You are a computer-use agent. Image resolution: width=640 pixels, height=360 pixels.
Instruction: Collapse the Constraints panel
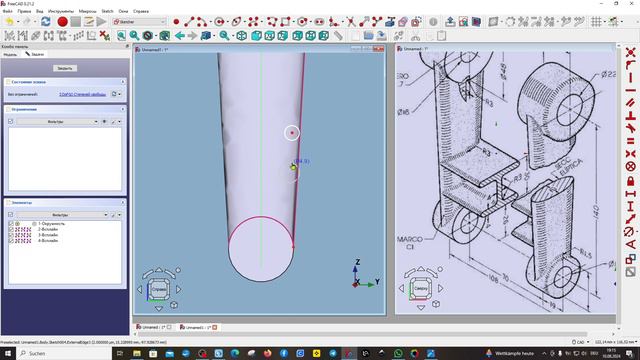(x=122, y=109)
